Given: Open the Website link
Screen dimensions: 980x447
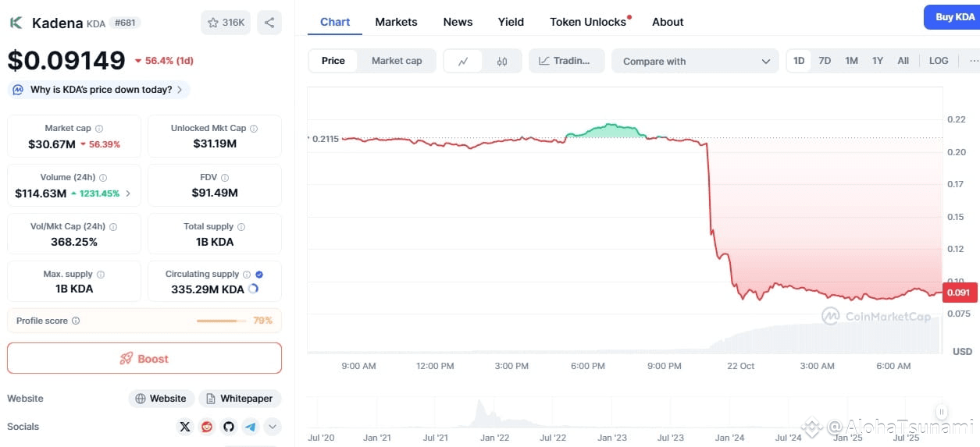Looking at the screenshot, I should [160, 399].
